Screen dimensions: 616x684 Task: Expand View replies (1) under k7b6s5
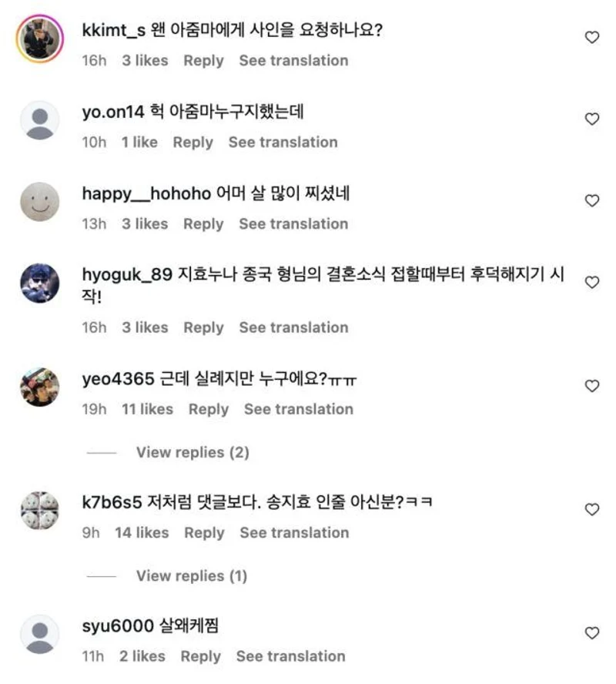coord(192,575)
